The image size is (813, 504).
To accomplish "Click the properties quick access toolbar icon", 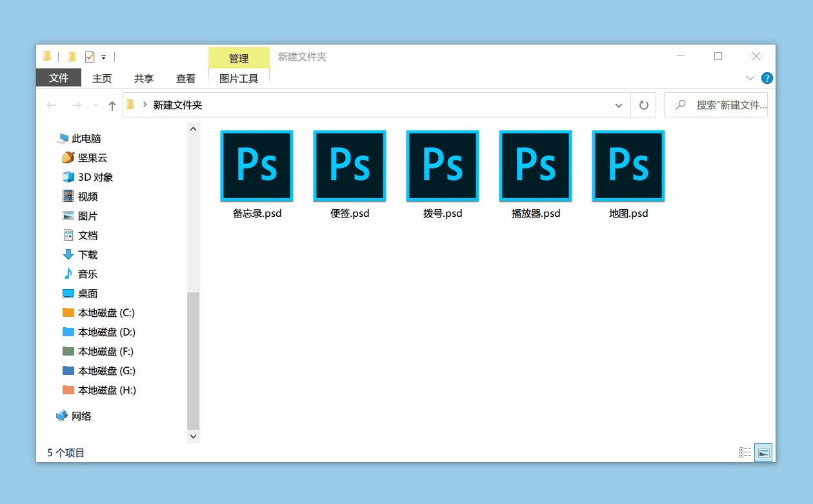I will click(90, 57).
